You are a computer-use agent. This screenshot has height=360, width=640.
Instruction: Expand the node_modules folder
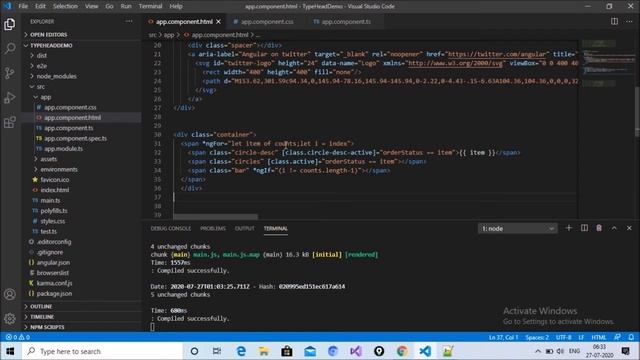pos(82,76)
